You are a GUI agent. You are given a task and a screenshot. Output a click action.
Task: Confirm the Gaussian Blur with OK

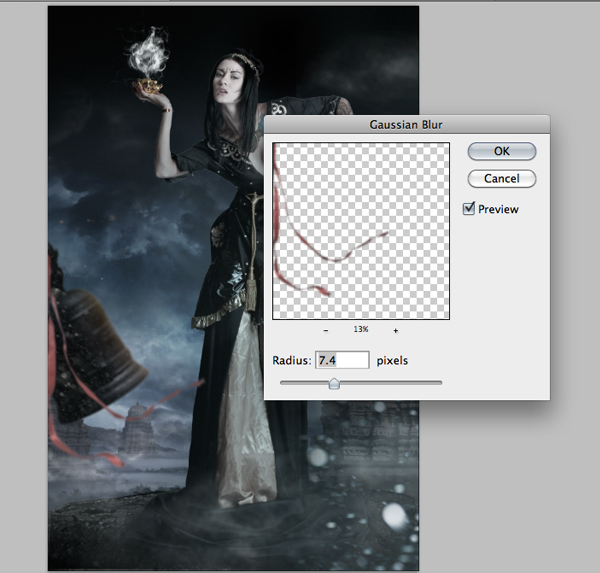[502, 151]
